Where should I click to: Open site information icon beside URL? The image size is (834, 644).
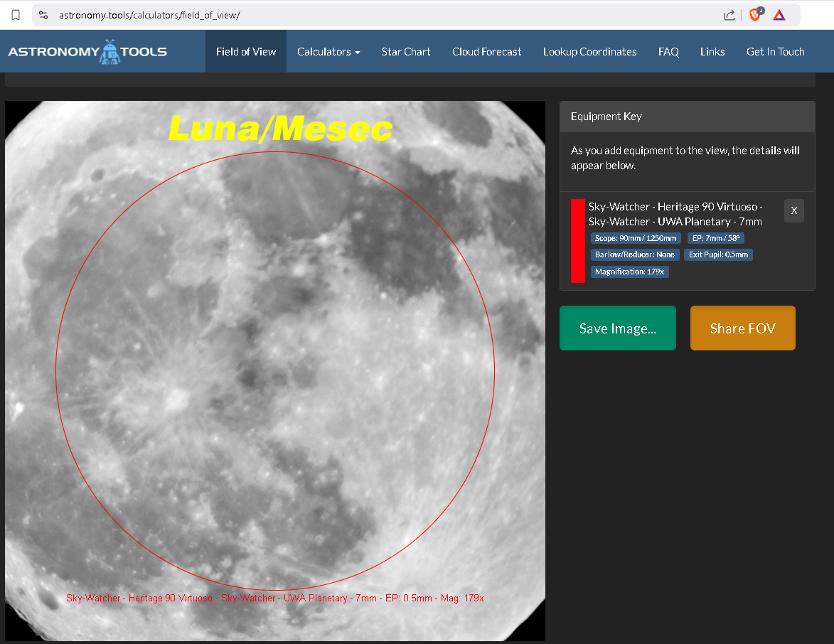[43, 15]
